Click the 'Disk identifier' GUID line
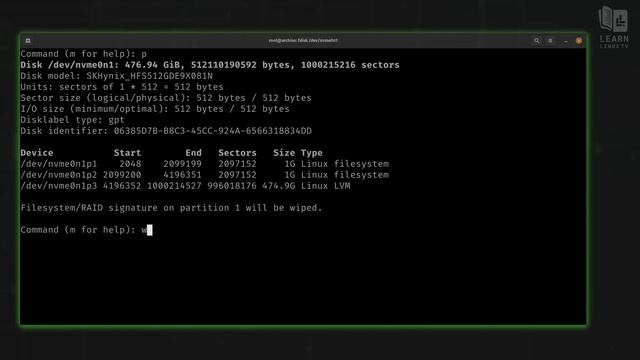Image resolution: width=640 pixels, height=360 pixels. pyautogui.click(x=166, y=131)
